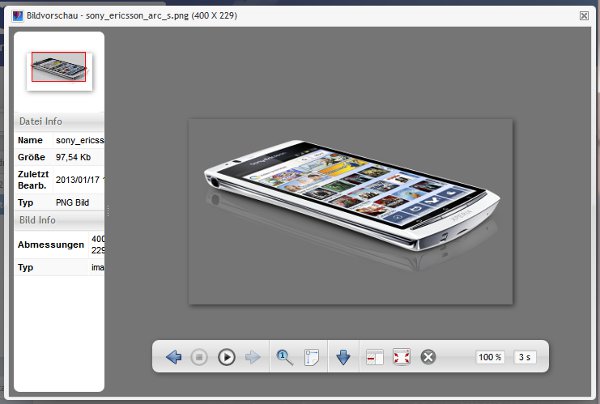Click the Größe label
The height and width of the screenshot is (404, 600).
(31, 157)
